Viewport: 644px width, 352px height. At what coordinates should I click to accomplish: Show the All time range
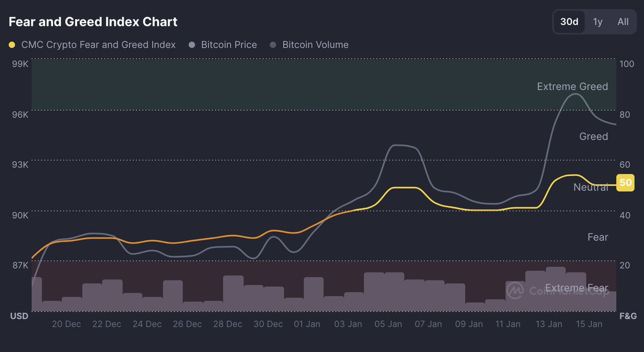click(623, 22)
